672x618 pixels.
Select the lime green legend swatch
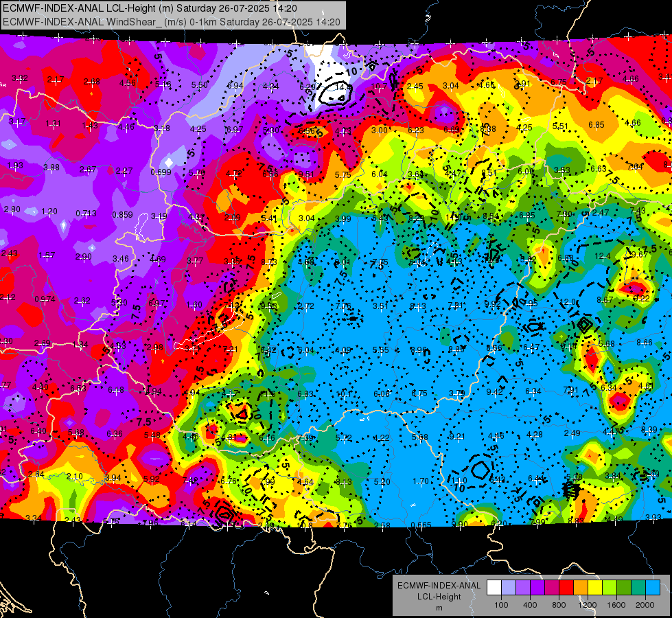click(610, 588)
